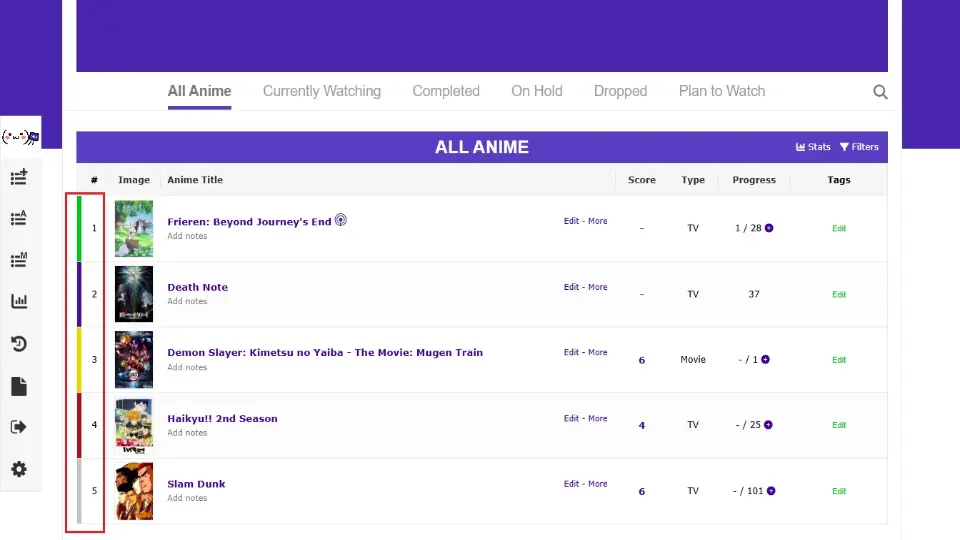Click Edit link for Slam Dunk entry
This screenshot has height=540, width=960.
click(571, 484)
